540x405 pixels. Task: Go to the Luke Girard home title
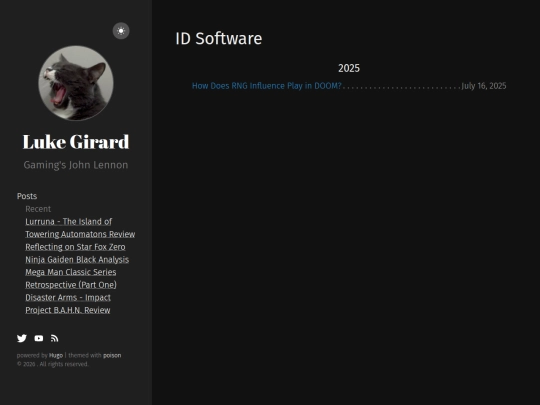pyautogui.click(x=76, y=142)
